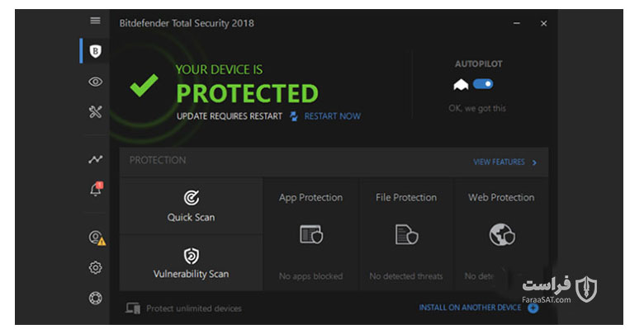Screen dimensions: 644x334
Task: Click the devices icon beside Protect unlimited devices
Action: coord(133,308)
